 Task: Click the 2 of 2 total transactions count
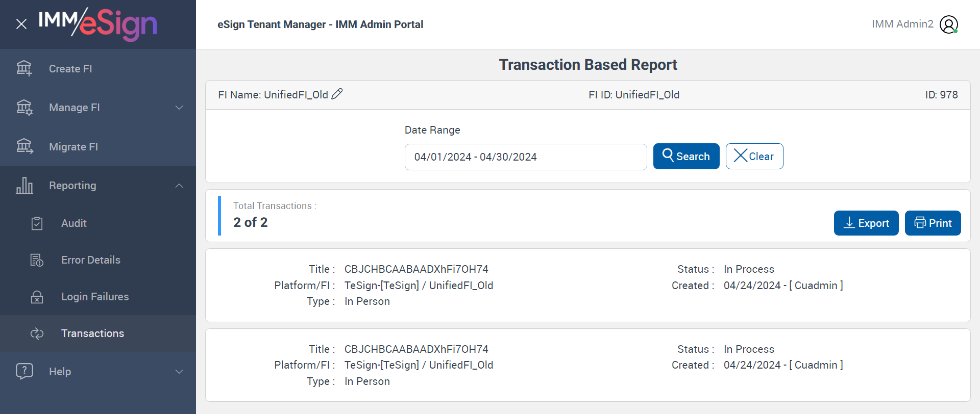point(251,222)
